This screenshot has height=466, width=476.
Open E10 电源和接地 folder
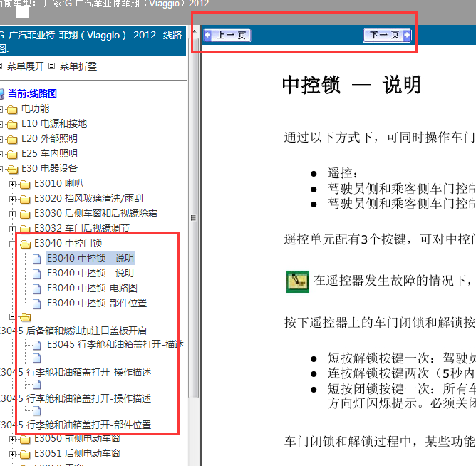tap(54, 123)
